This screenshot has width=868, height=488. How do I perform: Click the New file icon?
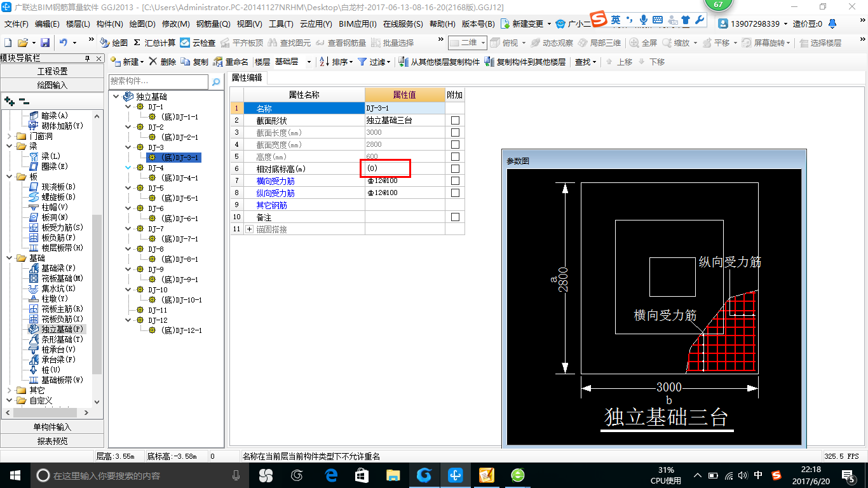tap(8, 43)
